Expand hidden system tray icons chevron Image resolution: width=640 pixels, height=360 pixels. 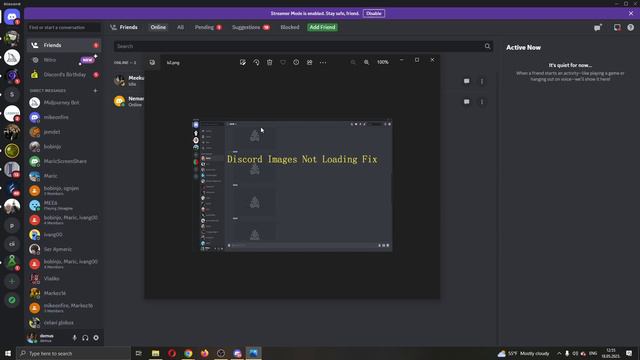[x=559, y=353]
